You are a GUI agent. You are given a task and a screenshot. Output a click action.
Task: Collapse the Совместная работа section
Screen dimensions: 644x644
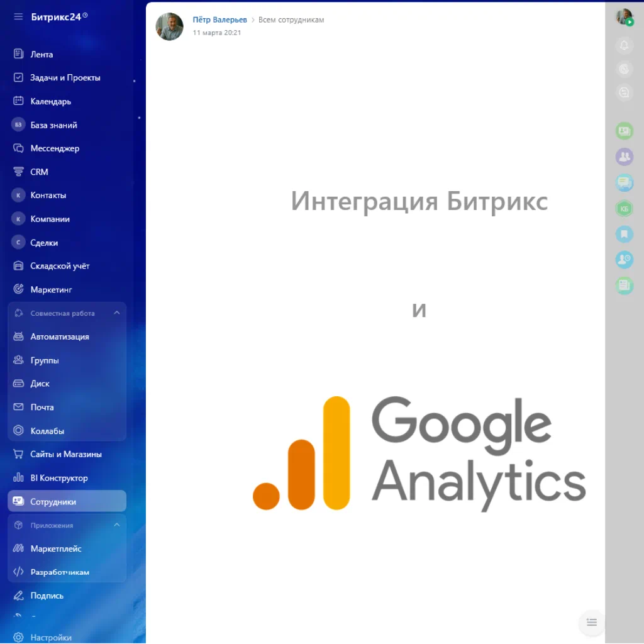point(116,313)
